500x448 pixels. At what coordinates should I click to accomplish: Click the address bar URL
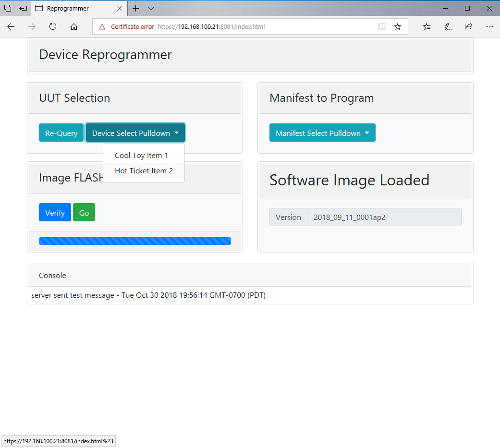click(211, 27)
